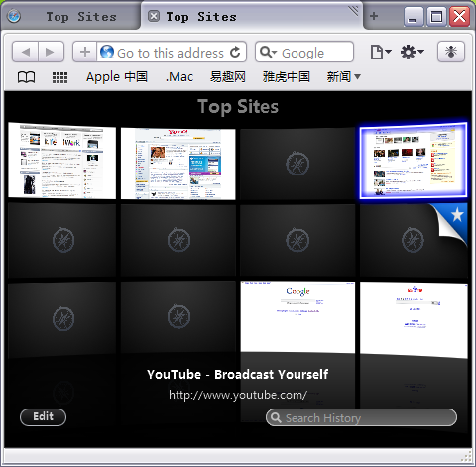Image resolution: width=476 pixels, height=467 pixels.
Task: Click the YouTube - Broadcast Yourself title
Action: pos(238,375)
